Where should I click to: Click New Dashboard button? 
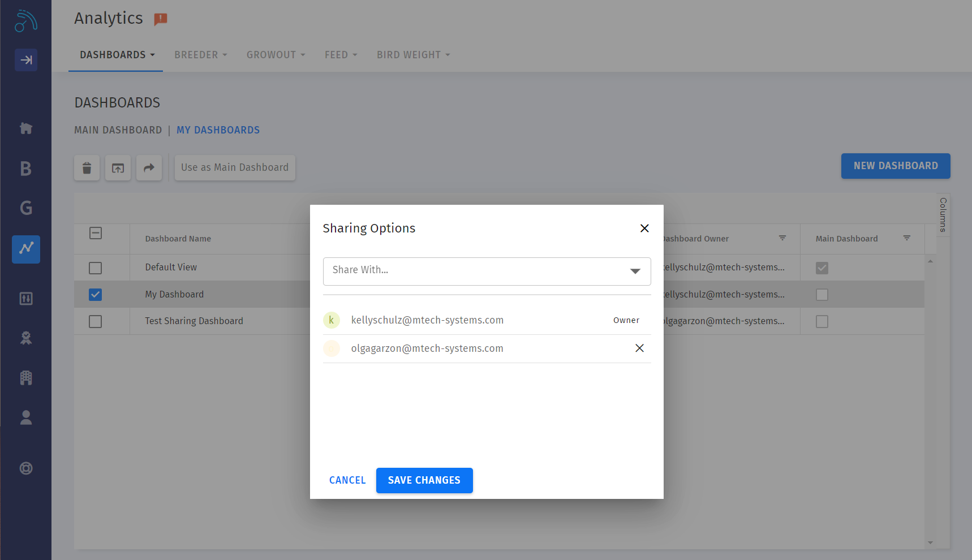[896, 166]
